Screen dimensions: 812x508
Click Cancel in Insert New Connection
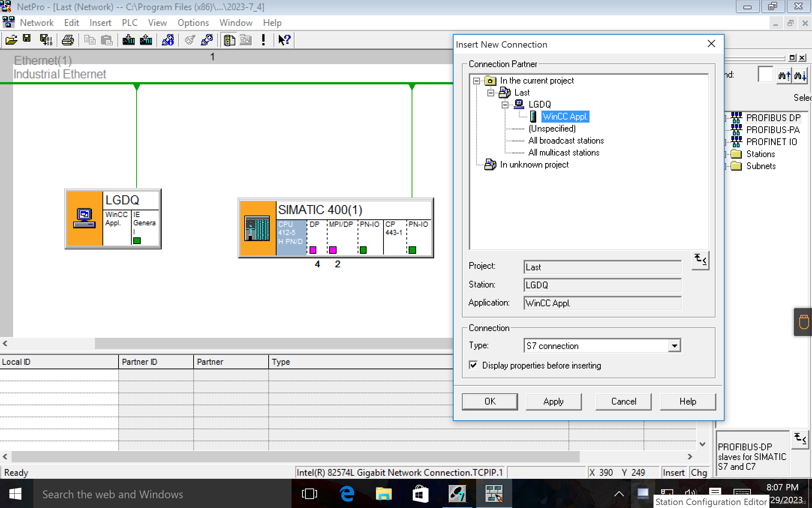tap(623, 402)
